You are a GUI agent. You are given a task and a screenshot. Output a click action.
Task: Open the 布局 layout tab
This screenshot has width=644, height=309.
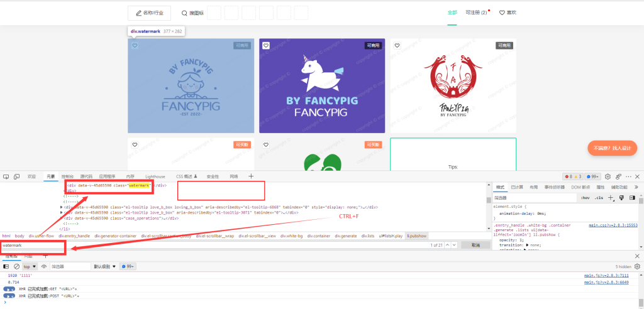point(533,187)
